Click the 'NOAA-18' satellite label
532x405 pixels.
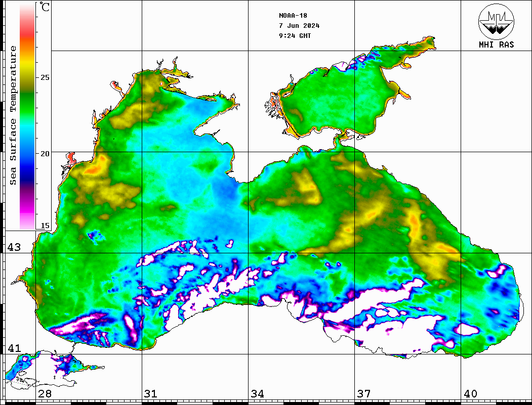point(293,16)
